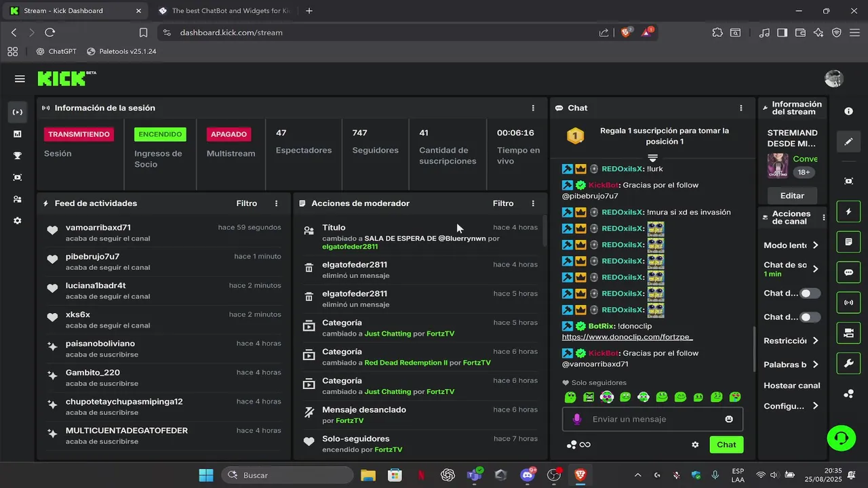Open the settings gear in left sidebar
868x488 pixels.
[x=18, y=221]
